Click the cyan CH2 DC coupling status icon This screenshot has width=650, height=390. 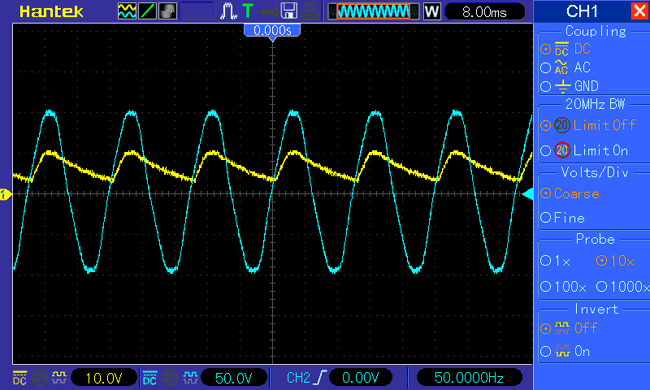[150, 378]
